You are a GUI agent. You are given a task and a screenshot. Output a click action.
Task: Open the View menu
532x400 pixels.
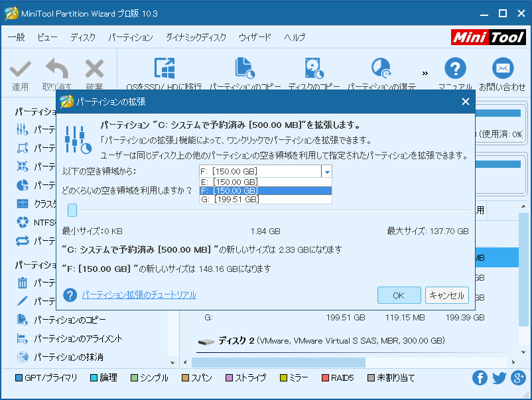[47, 37]
